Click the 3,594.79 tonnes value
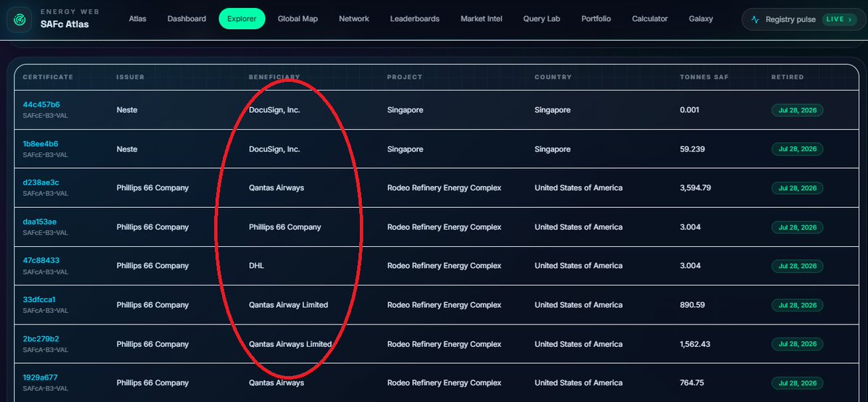The height and width of the screenshot is (402, 868). [x=695, y=188]
